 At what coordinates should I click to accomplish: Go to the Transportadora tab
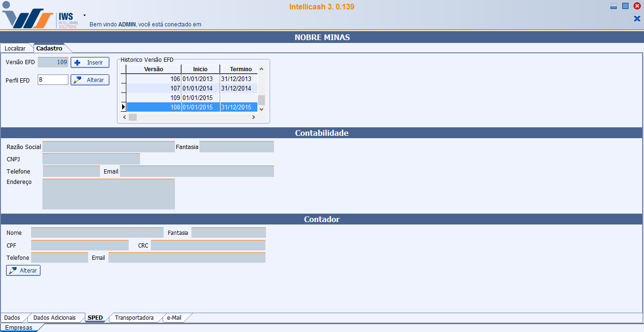pyautogui.click(x=134, y=318)
